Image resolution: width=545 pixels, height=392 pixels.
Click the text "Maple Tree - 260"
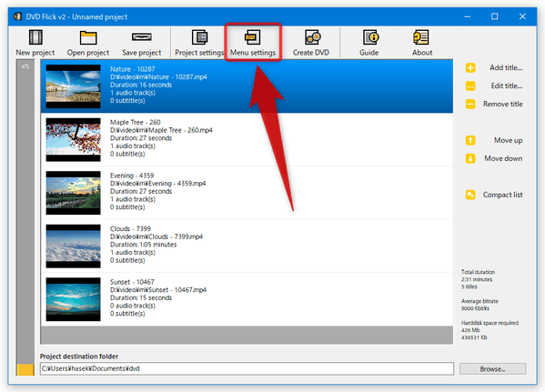[x=136, y=122]
